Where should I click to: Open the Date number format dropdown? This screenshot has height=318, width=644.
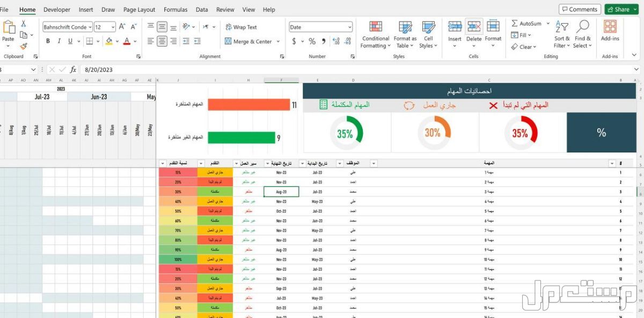pos(349,27)
